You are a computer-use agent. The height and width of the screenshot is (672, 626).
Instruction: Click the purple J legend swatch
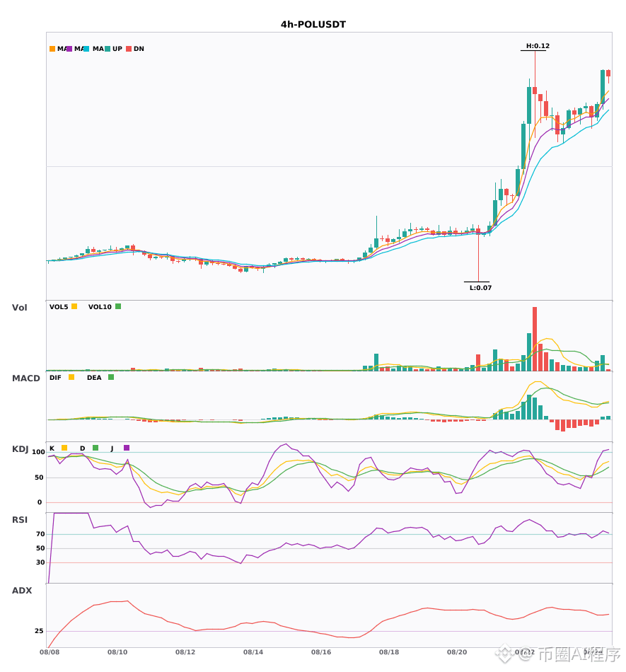(x=127, y=448)
